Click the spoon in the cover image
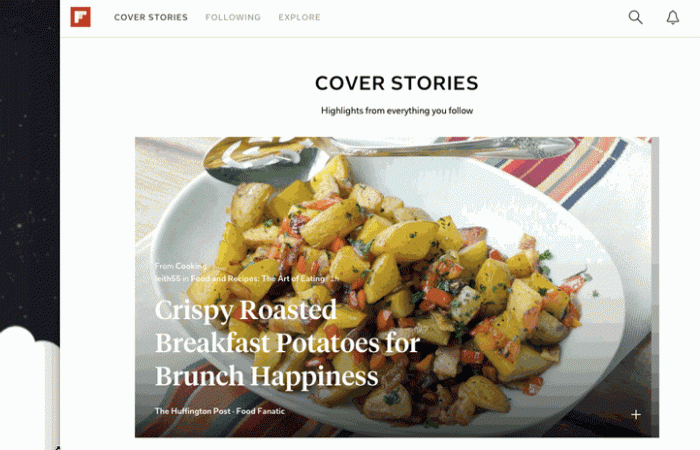Viewport: 700px width, 450px height. [x=388, y=158]
